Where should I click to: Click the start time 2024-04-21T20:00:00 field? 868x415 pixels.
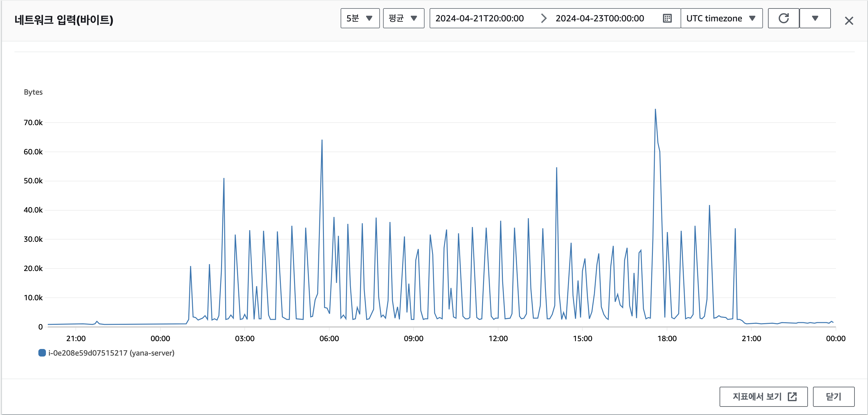(x=480, y=18)
